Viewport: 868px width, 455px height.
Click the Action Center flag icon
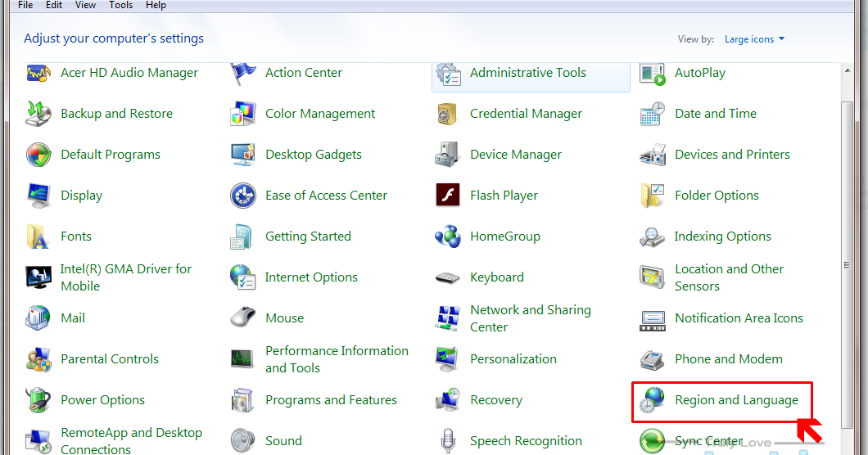243,73
